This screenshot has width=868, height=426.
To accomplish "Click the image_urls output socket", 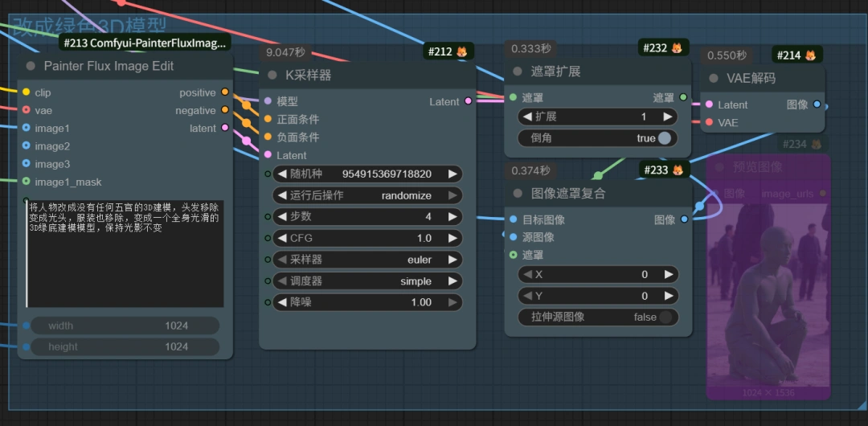I will click(823, 194).
